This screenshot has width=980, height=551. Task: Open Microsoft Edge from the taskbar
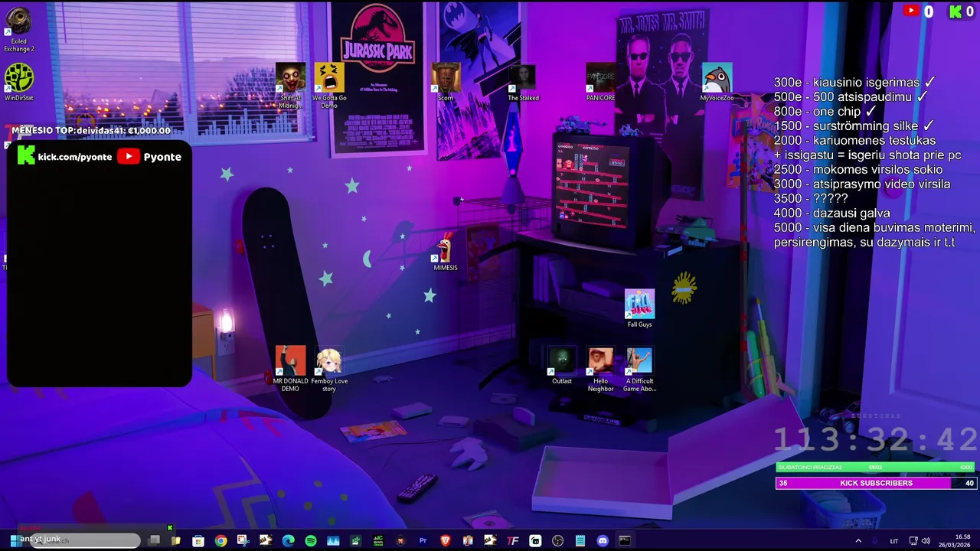[x=288, y=541]
